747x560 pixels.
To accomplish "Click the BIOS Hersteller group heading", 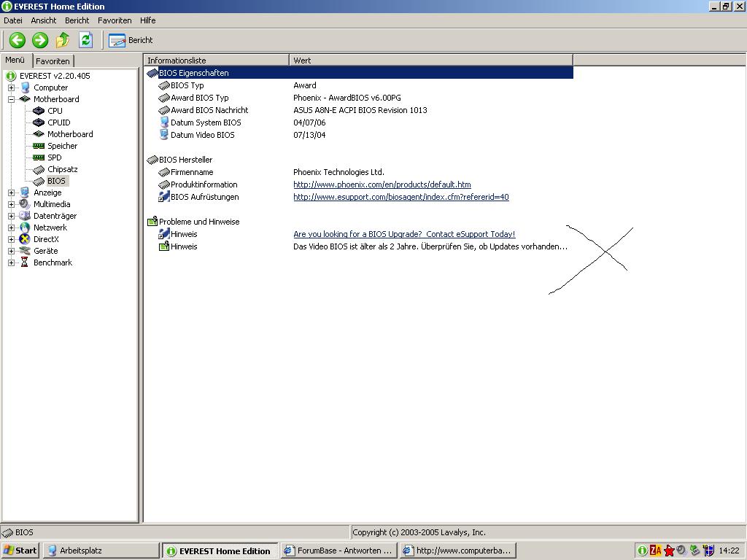I will (186, 160).
